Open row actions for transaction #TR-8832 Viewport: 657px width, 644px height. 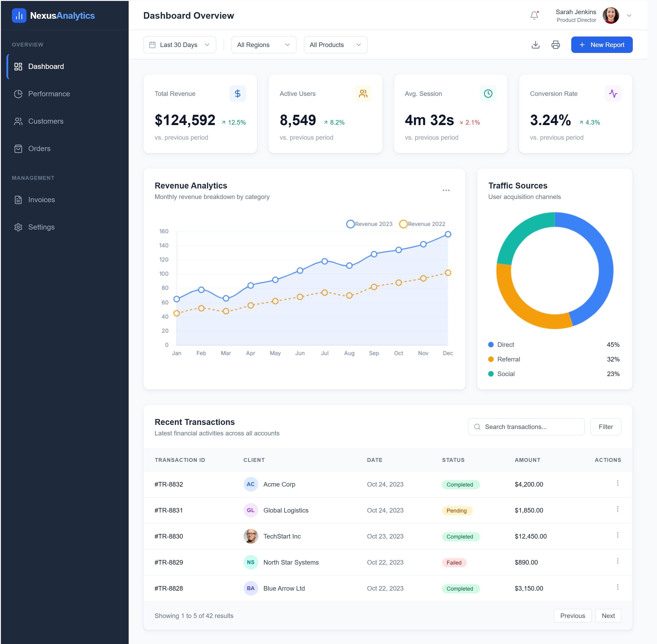pyautogui.click(x=618, y=483)
